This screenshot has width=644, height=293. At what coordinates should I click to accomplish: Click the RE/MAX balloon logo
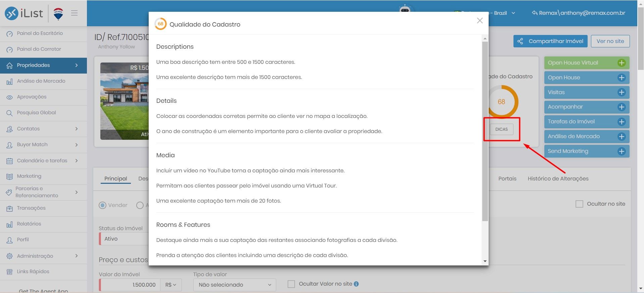coord(58,14)
